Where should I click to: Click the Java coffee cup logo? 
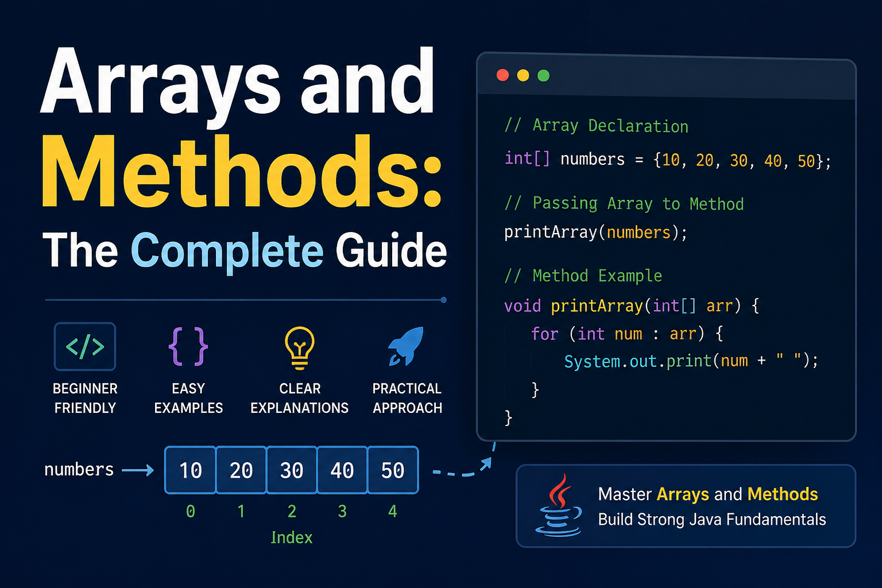[x=559, y=505]
